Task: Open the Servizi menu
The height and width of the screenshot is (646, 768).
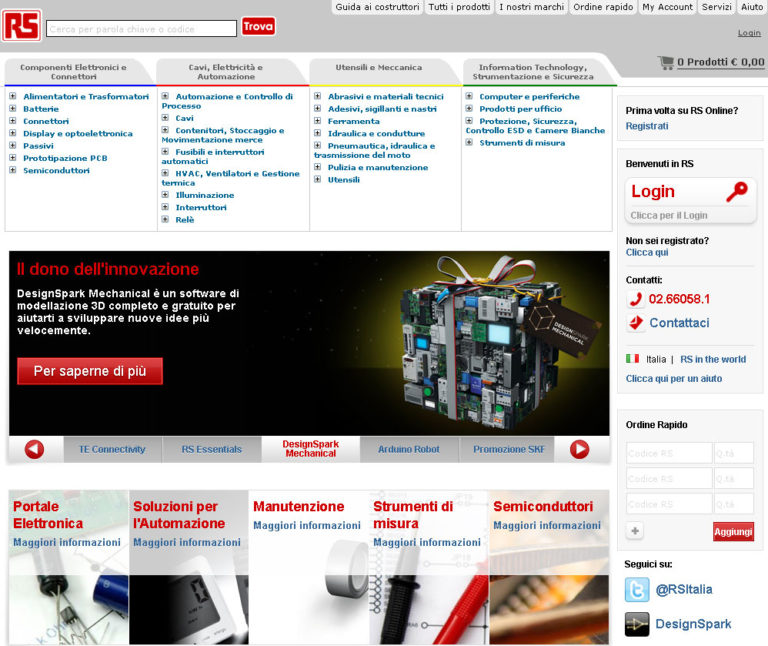Action: tap(717, 7)
